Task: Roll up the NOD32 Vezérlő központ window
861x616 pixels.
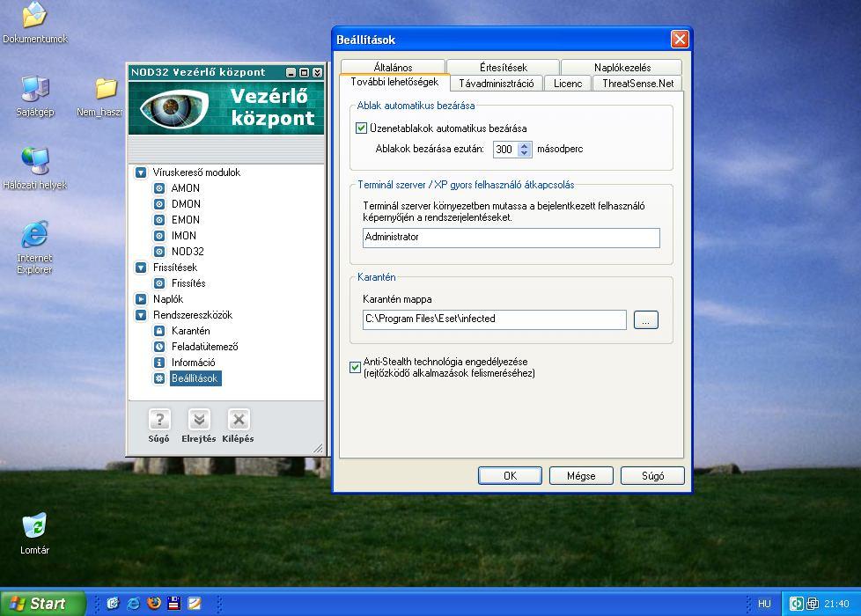Action: point(318,72)
